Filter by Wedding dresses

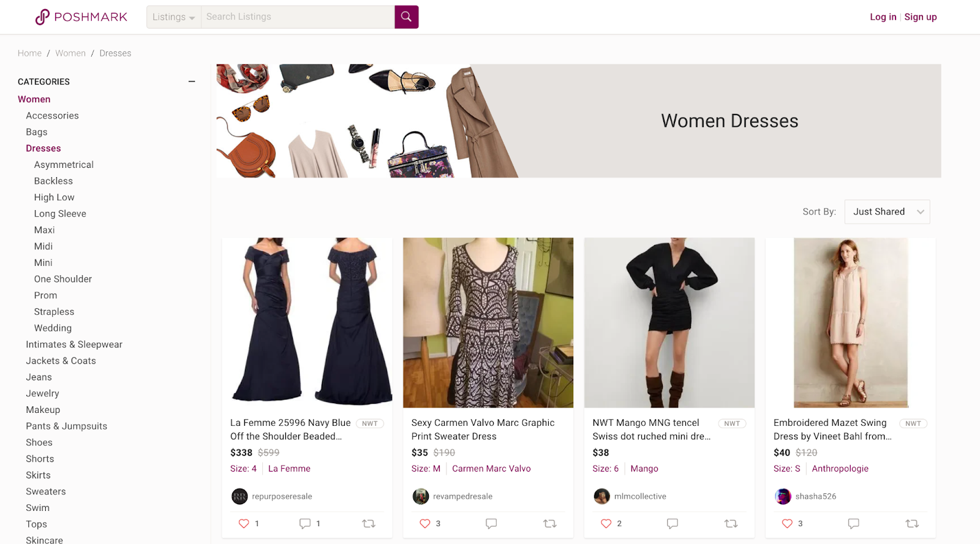53,328
